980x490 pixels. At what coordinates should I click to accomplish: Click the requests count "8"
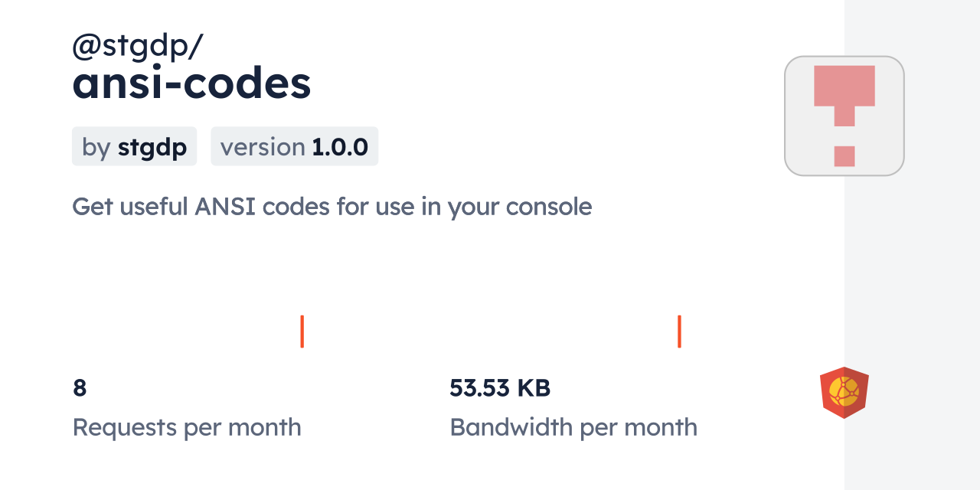(x=80, y=388)
